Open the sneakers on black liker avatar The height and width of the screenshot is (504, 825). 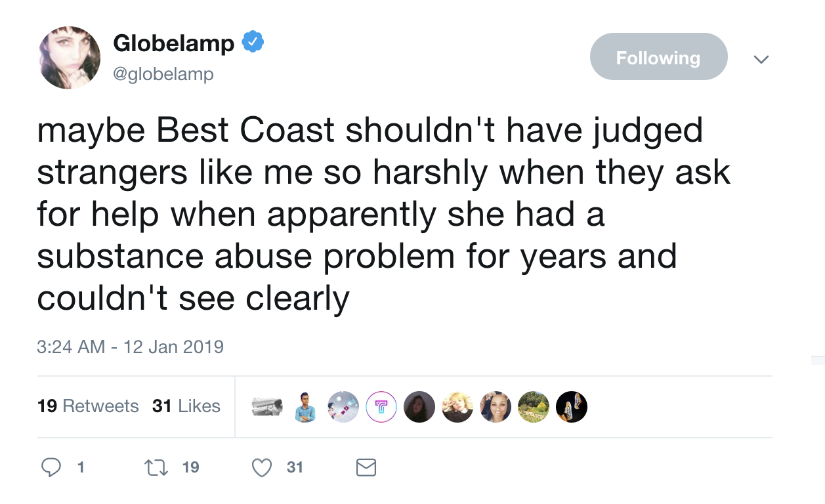click(571, 407)
